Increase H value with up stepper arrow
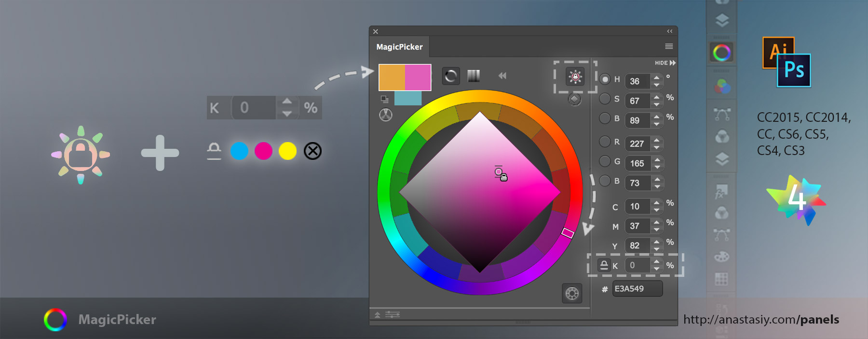This screenshot has width=868, height=339. coord(657,78)
